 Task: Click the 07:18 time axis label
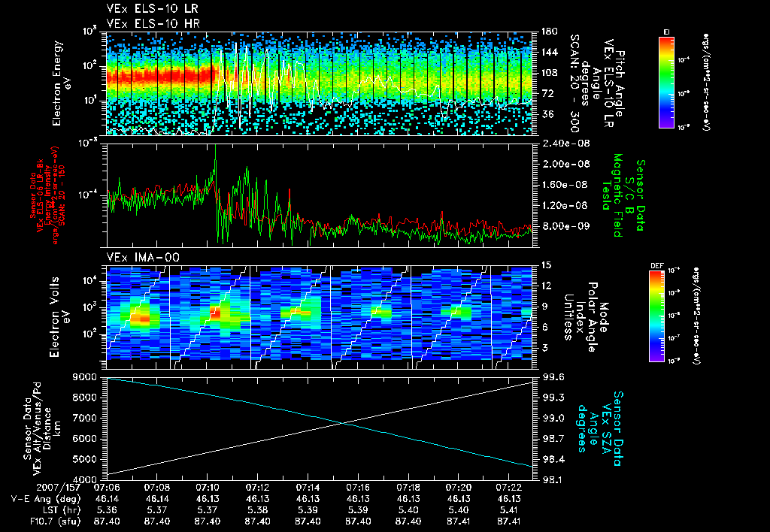pyautogui.click(x=408, y=488)
